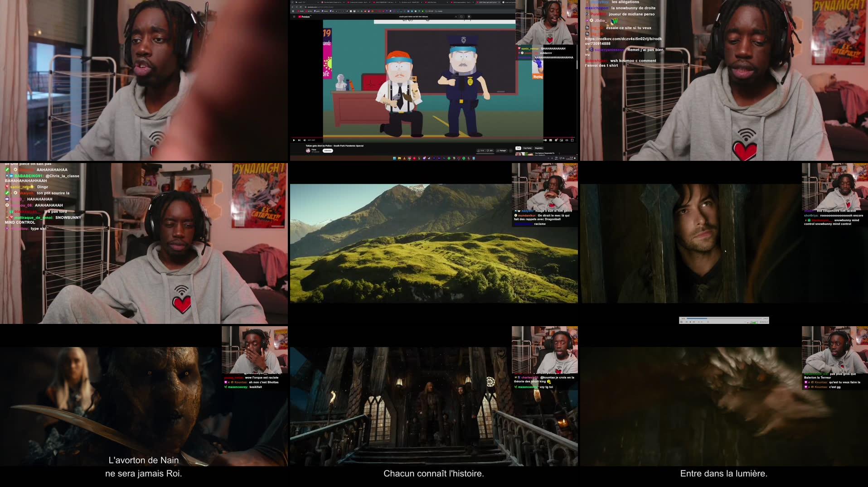This screenshot has height=487, width=868.
Task: Make the YouTube video fullscreen
Action: 572,140
